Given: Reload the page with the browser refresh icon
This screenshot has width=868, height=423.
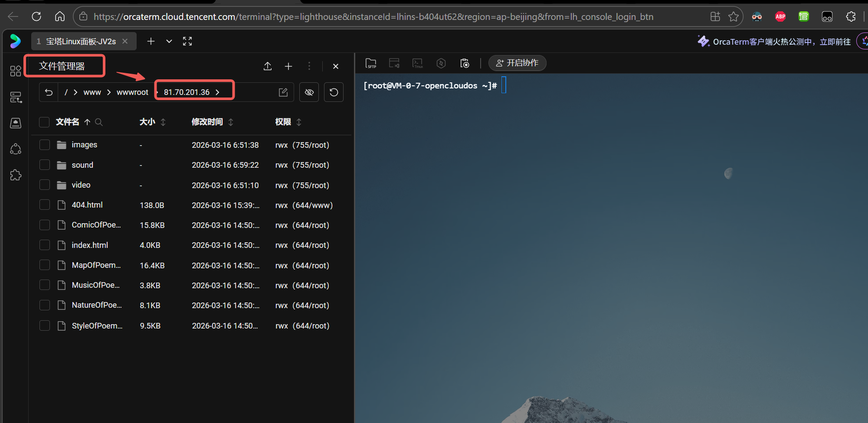Looking at the screenshot, I should click(36, 16).
